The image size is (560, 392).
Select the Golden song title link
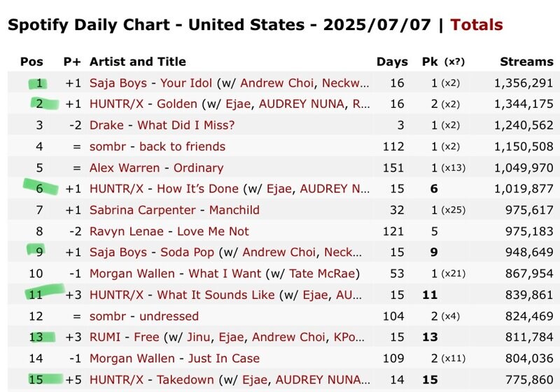177,104
